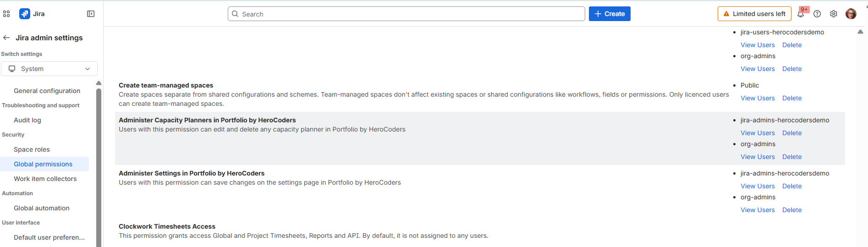This screenshot has width=868, height=247.
Task: Delete the jira-users-herocodersdemo group entry
Action: 792,45
